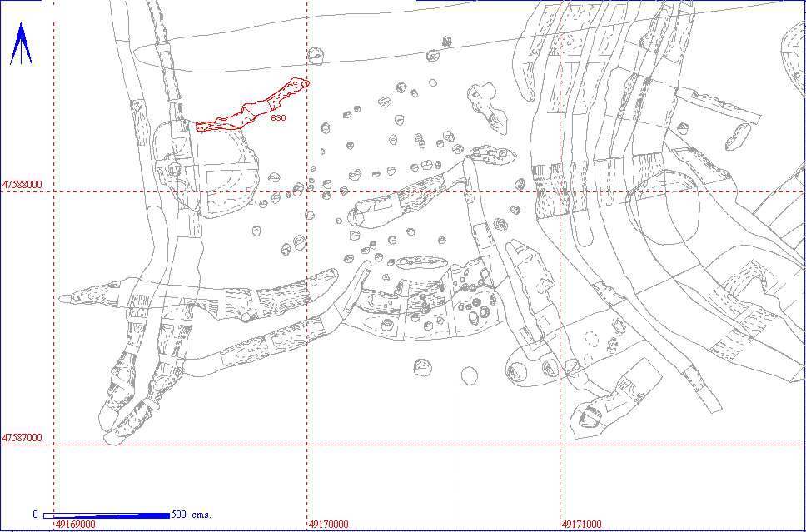The image size is (806, 532).
Task: Click the easting label 49169000
Action: point(75,525)
